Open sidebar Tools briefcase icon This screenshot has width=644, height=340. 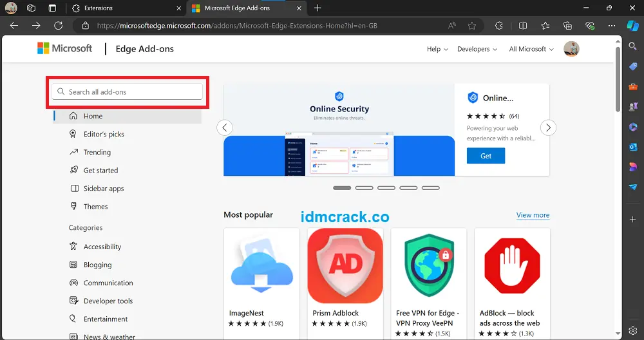coord(633,87)
